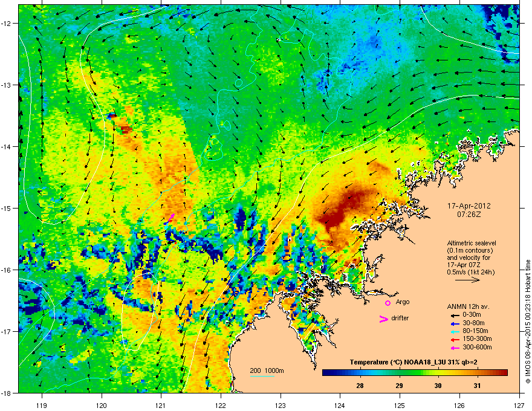Screen dimensions: 532x411
Task: Click the '150-300m' depth label
Action: pos(477,339)
